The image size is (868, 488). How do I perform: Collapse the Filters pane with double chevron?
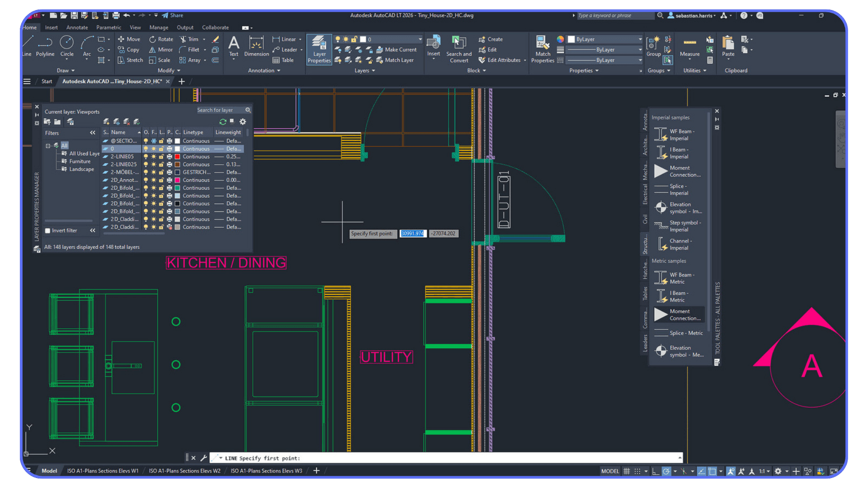(x=93, y=132)
